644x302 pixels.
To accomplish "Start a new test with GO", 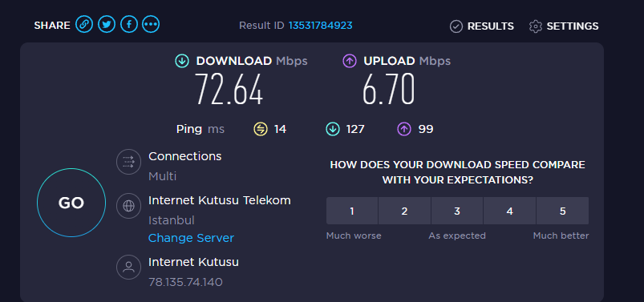I will coord(71,203).
